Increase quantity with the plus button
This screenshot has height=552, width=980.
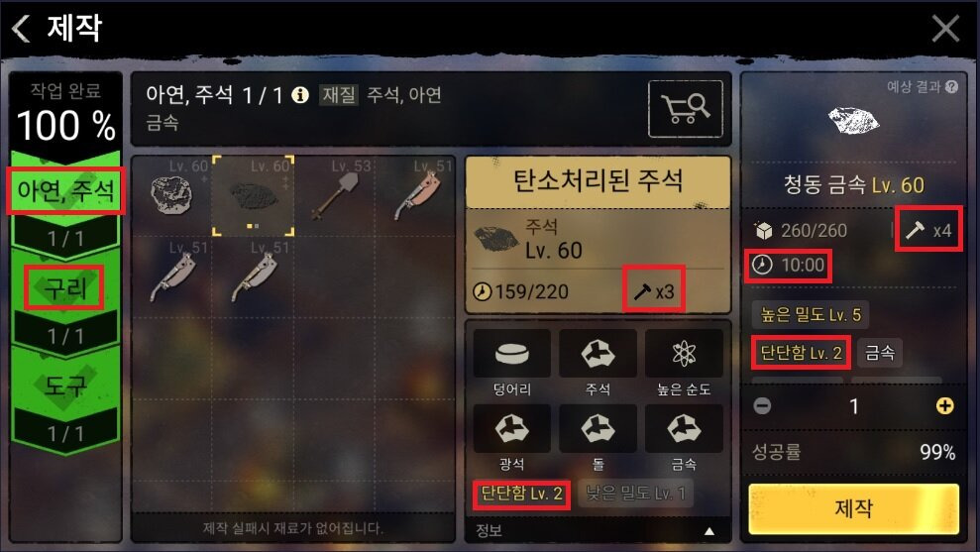tap(944, 406)
